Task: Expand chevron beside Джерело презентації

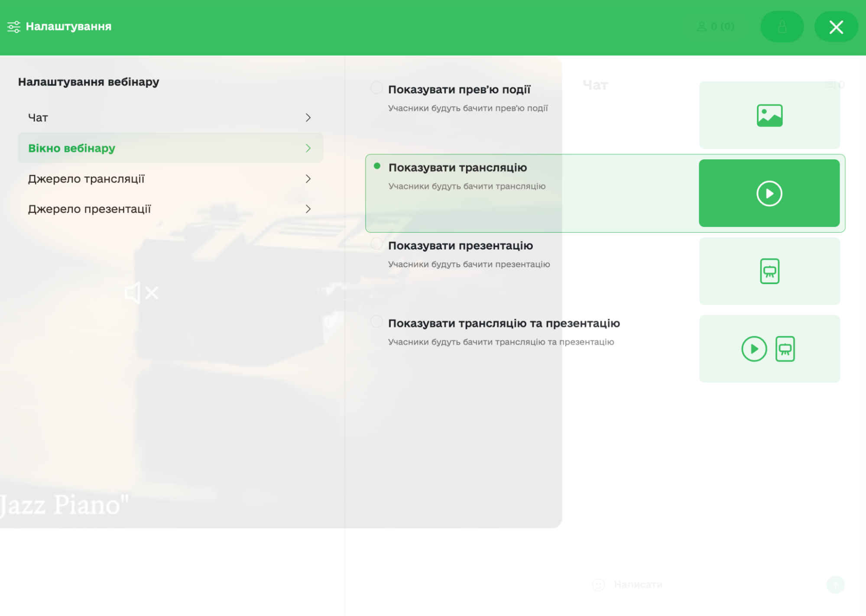Action: (308, 209)
